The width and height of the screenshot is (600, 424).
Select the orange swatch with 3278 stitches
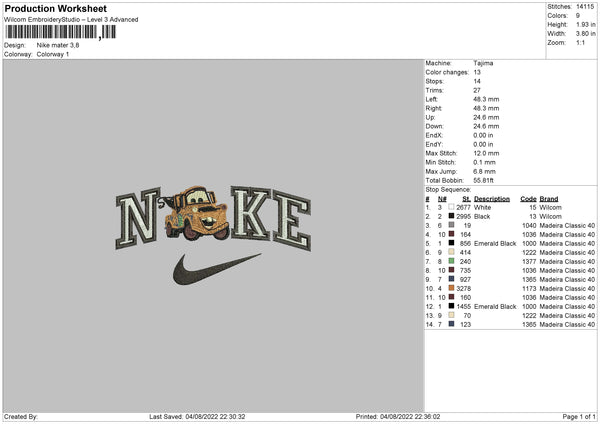451,288
